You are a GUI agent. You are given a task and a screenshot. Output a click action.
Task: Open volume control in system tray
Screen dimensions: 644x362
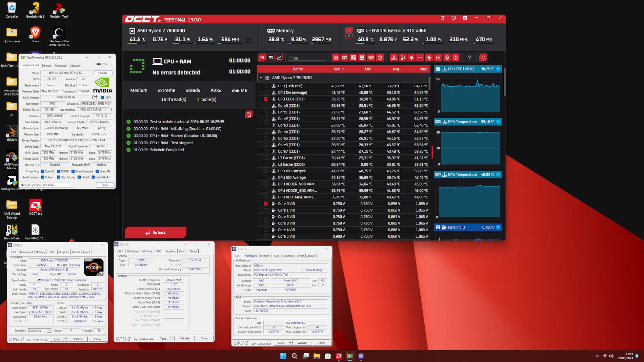point(611,356)
